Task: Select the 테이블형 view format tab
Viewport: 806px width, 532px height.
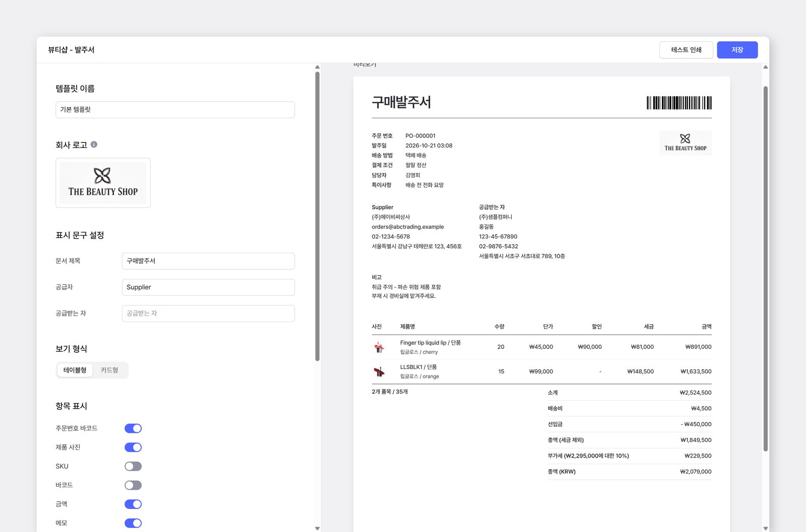Action: click(x=75, y=370)
